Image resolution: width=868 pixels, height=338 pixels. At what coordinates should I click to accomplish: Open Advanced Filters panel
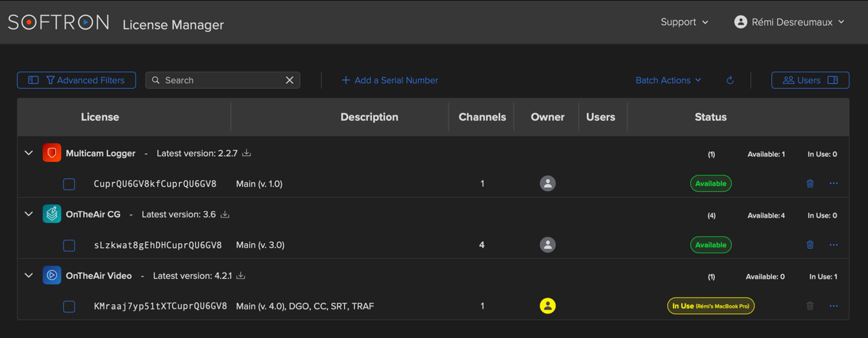coord(76,80)
